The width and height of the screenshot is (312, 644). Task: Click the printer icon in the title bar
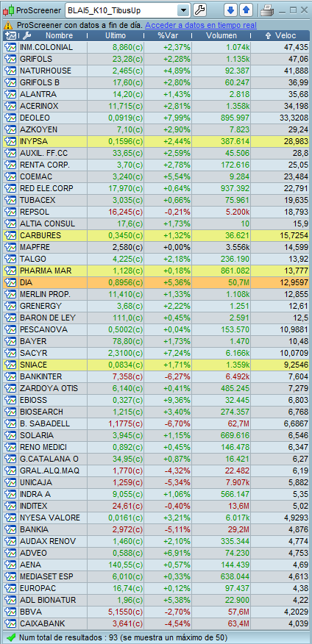pos(267,10)
